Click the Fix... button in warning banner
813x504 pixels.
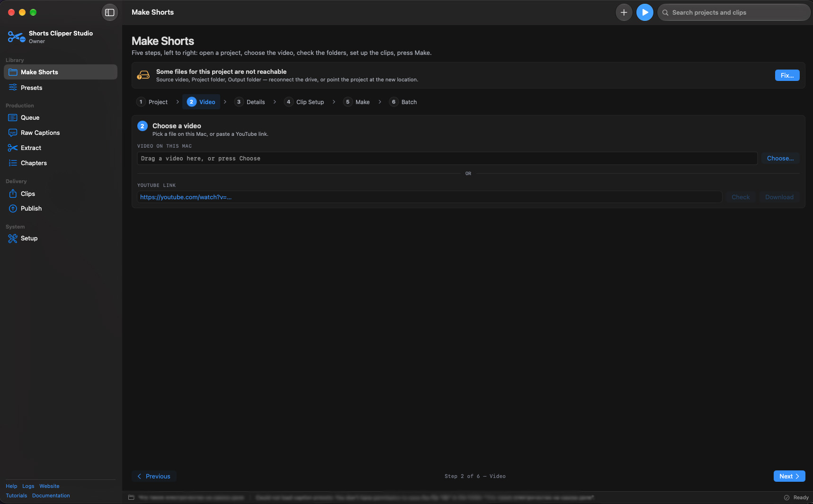click(x=787, y=75)
